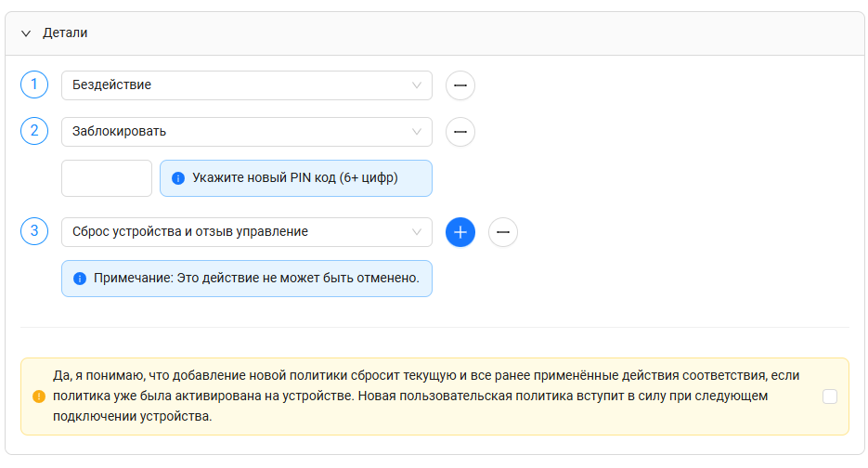
Task: Open the Заблокировать action dropdown
Action: 246,132
